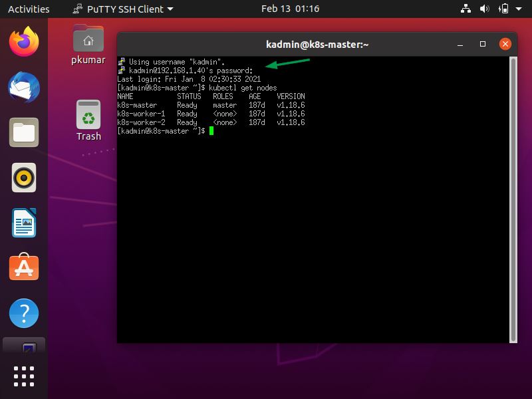Viewport: 532px width, 399px height.
Task: Maximize the kadmin@k8s-master terminal window
Action: (x=482, y=44)
